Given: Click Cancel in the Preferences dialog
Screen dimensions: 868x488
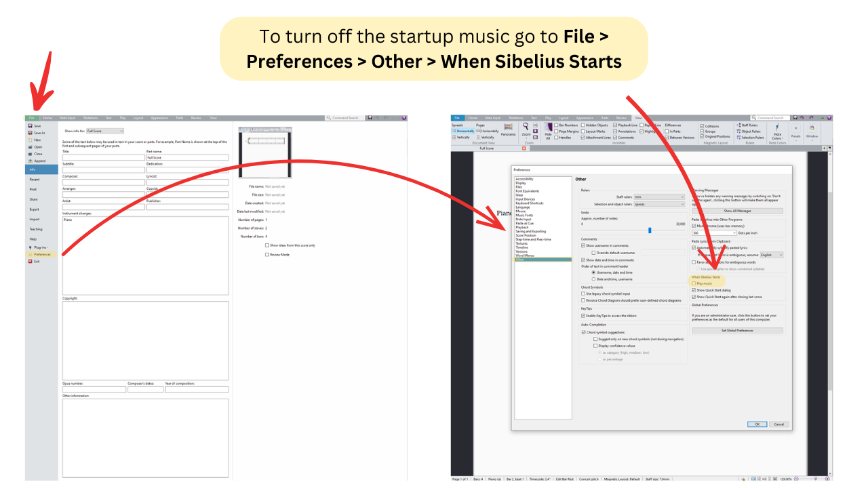Looking at the screenshot, I should 778,424.
